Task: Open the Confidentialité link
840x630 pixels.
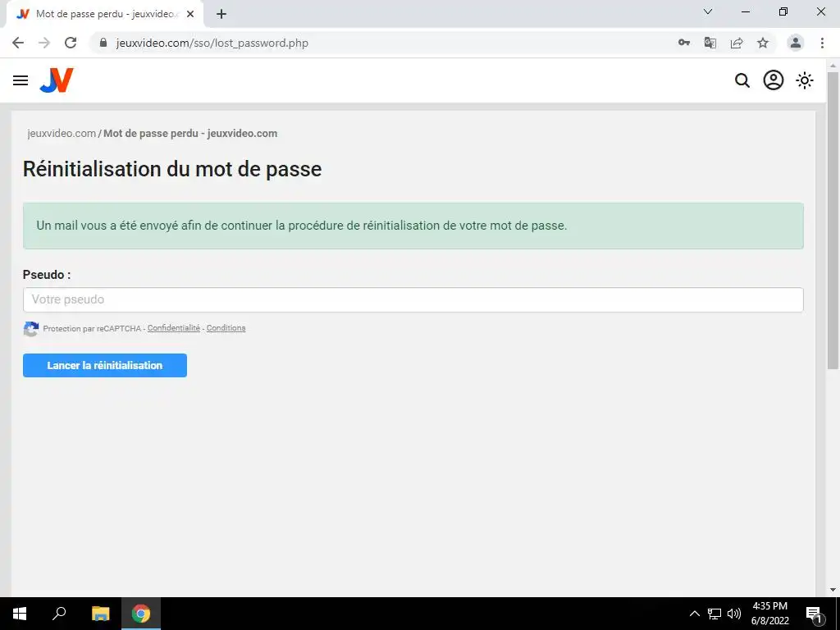Action: pos(174,328)
